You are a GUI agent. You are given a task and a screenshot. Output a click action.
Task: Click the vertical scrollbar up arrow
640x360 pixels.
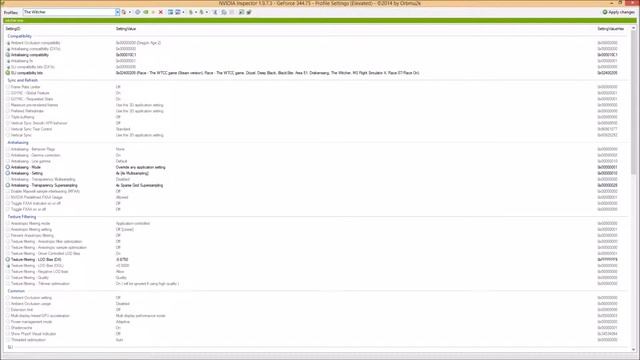pyautogui.click(x=633, y=28)
